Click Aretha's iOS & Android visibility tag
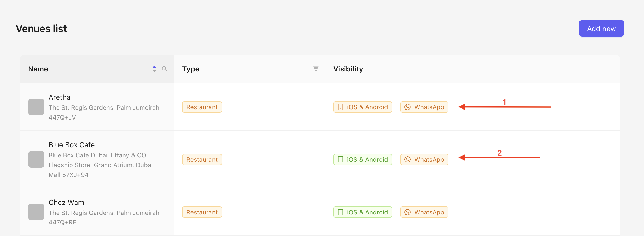Viewport: 644px width, 236px height. [x=362, y=107]
